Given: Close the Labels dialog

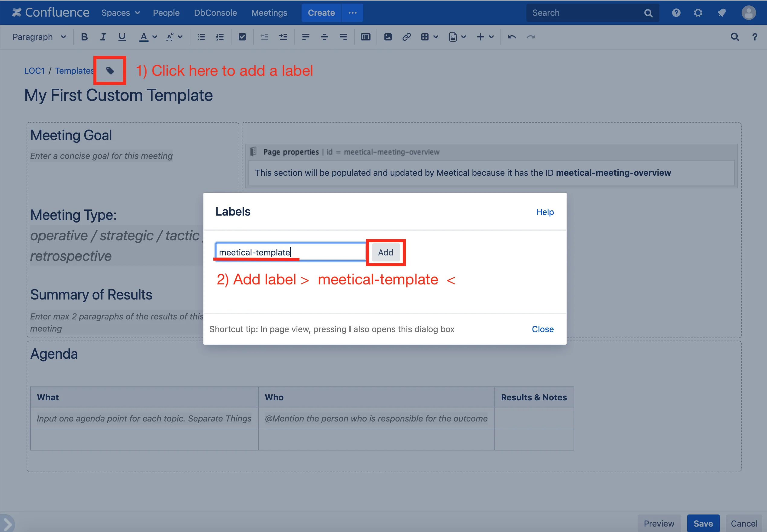Looking at the screenshot, I should point(542,329).
